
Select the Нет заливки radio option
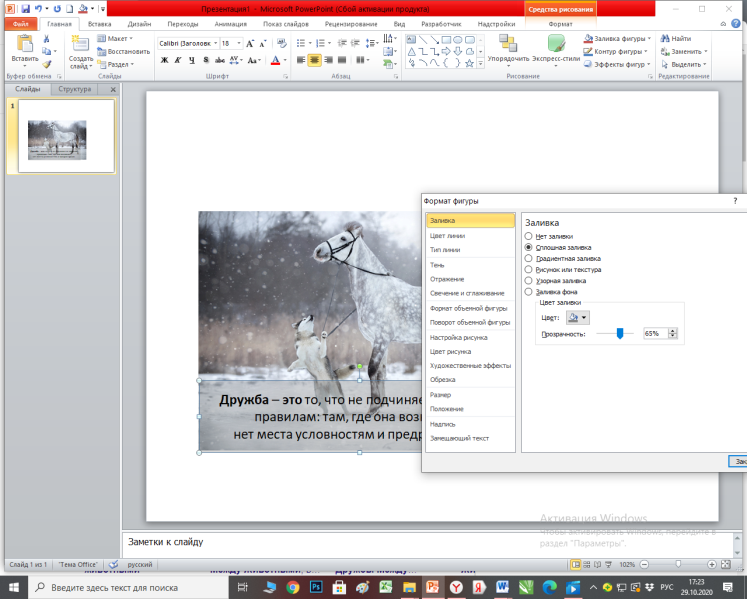click(x=528, y=236)
